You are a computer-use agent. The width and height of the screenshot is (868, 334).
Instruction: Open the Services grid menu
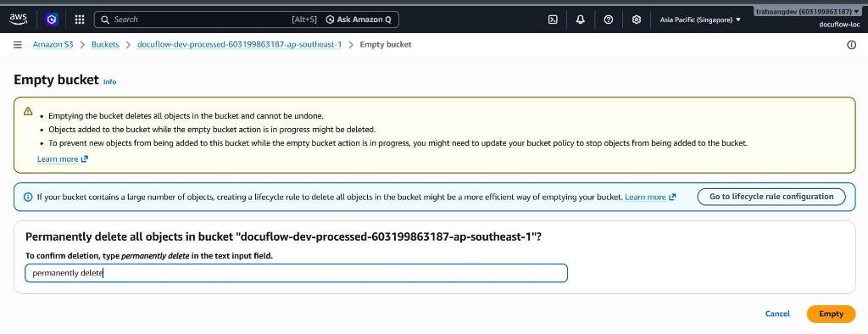pos(80,19)
